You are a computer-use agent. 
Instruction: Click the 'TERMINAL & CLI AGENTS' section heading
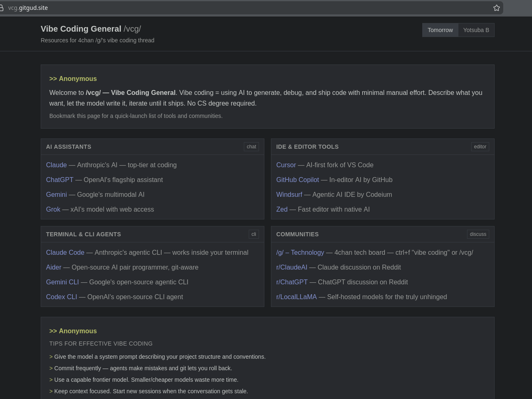(x=83, y=234)
